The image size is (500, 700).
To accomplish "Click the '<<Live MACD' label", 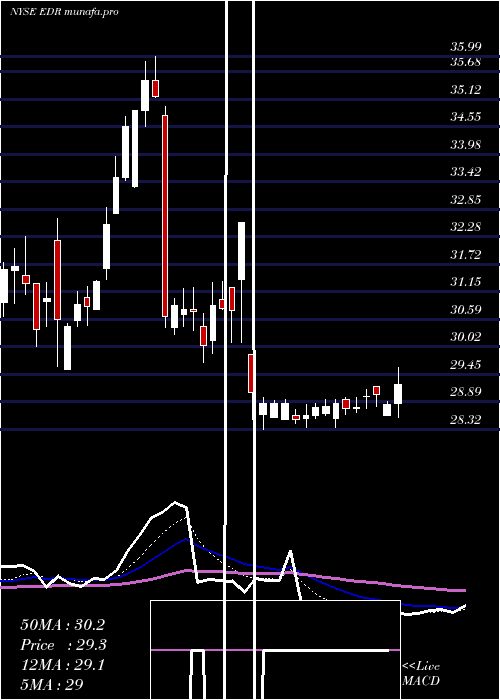I will click(421, 673).
